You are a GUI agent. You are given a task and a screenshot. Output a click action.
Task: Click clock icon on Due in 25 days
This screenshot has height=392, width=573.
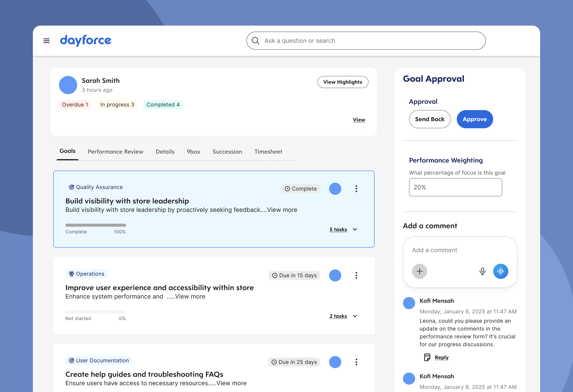point(274,362)
